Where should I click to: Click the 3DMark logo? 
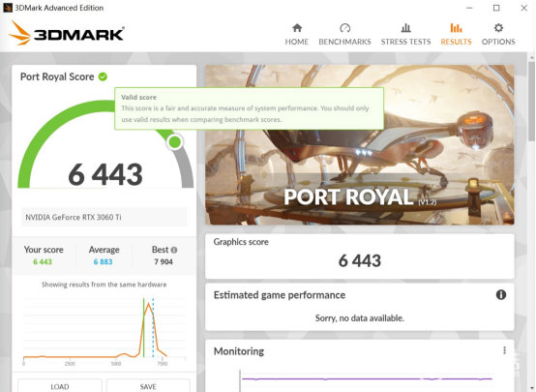tap(67, 33)
